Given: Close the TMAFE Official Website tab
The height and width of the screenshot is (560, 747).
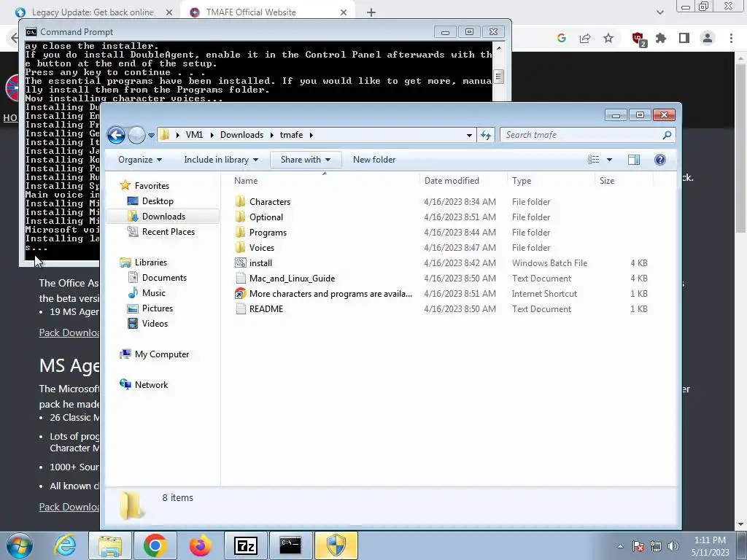Looking at the screenshot, I should (344, 12).
